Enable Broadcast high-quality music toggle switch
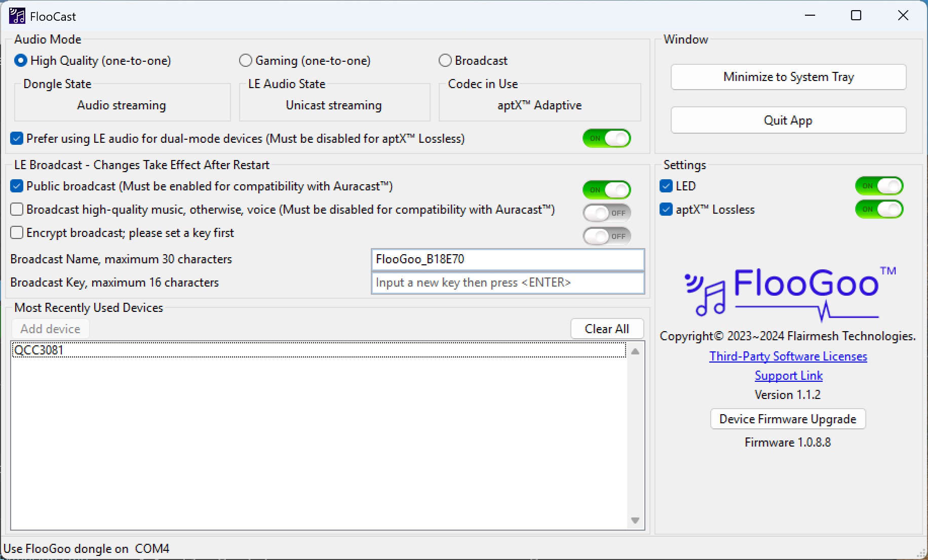Screen dimensions: 928x560 [x=606, y=213]
